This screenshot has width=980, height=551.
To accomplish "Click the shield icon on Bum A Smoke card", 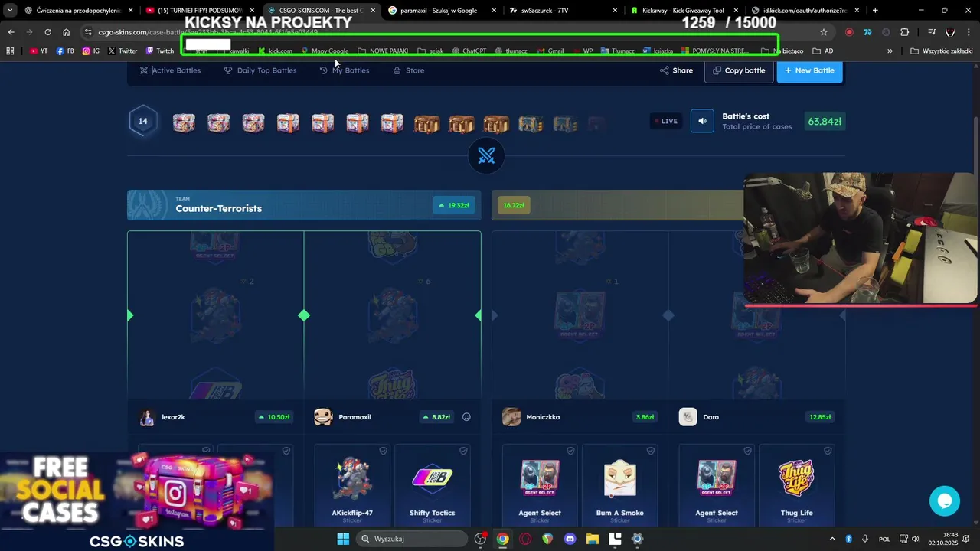I will click(650, 452).
